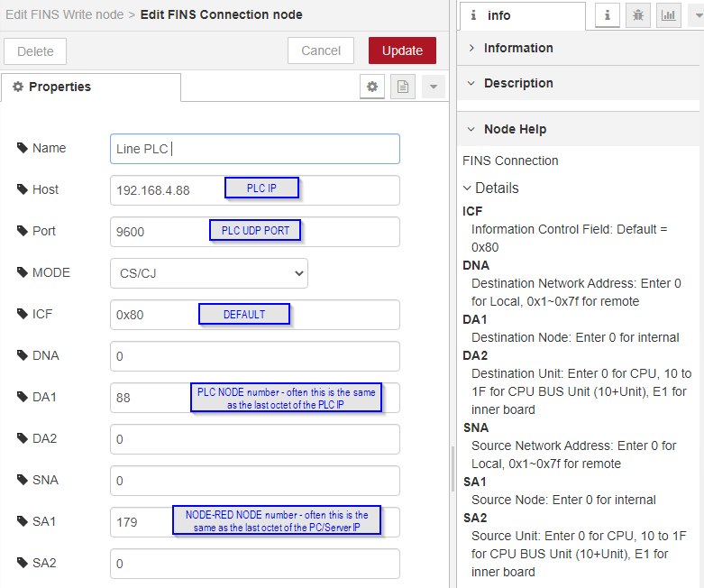Click the ICF heading in Node Help

[472, 211]
